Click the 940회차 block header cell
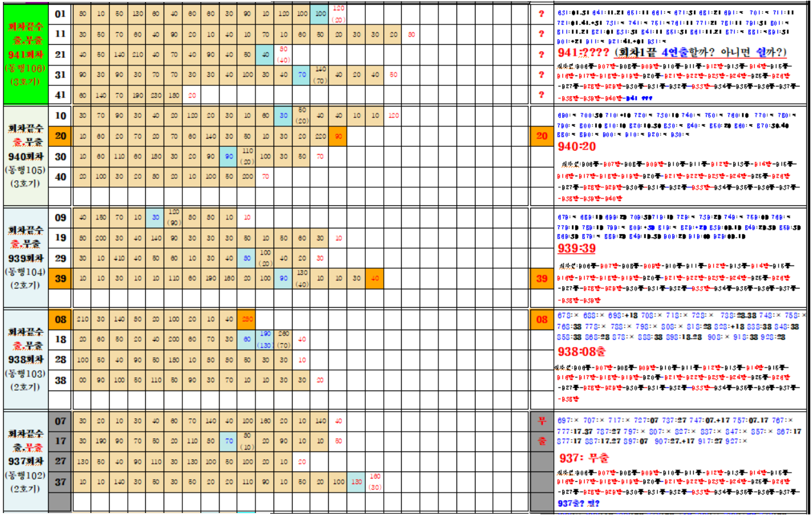Viewport: 812px width, 515px height. click(x=25, y=155)
